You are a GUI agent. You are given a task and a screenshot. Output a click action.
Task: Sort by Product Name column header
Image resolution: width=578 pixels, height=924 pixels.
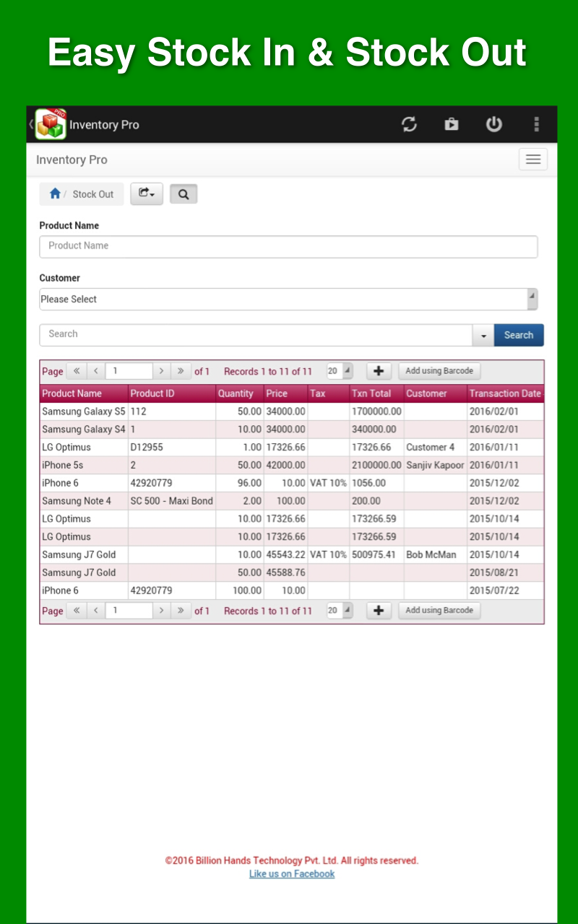pos(84,393)
